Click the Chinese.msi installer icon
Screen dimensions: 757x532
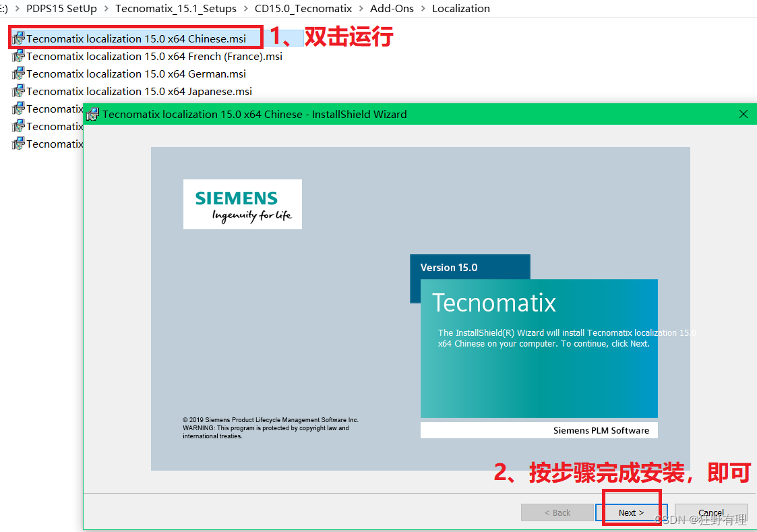pyautogui.click(x=18, y=38)
